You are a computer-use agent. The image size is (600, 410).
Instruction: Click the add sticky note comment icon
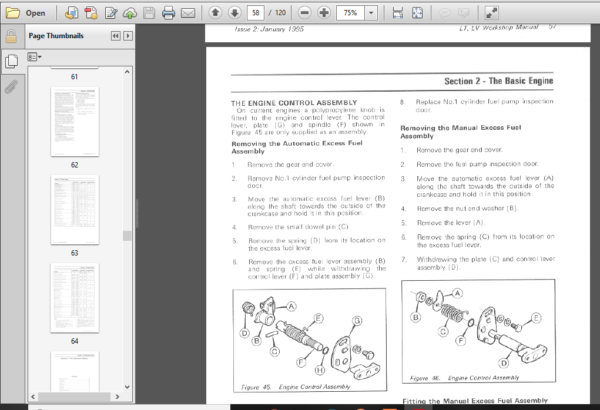click(x=444, y=13)
